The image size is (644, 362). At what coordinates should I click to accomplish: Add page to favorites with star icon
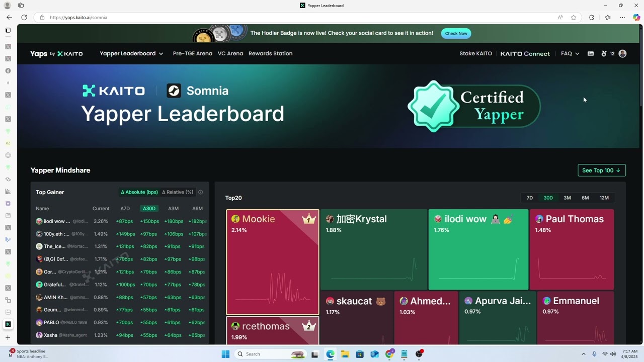(x=574, y=17)
